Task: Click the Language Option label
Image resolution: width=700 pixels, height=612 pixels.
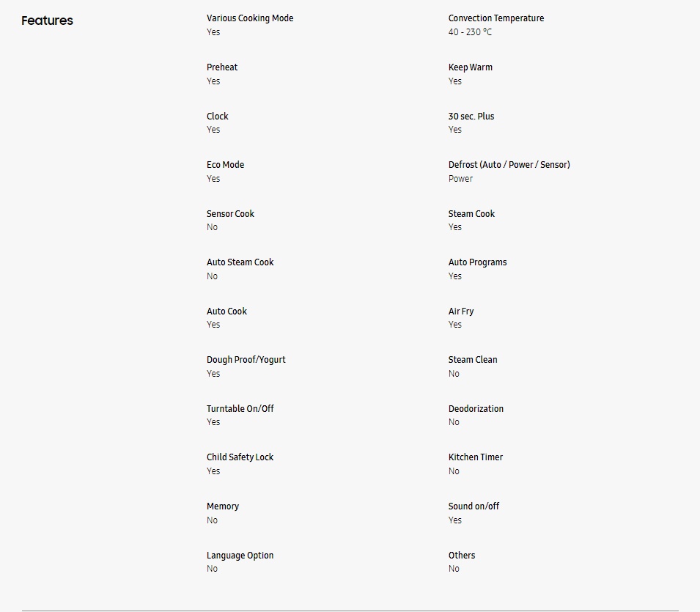Action: point(240,556)
